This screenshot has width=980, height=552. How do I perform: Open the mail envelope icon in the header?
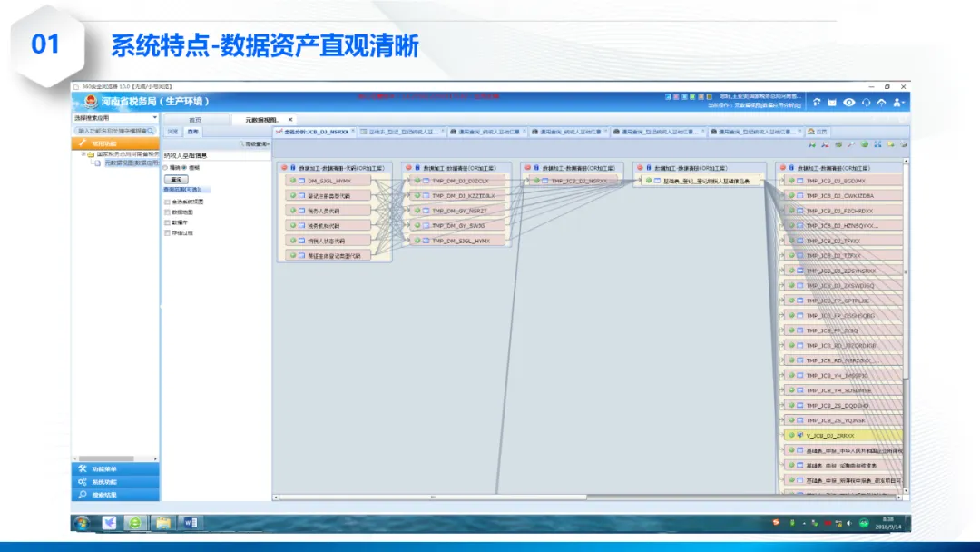pos(832,103)
